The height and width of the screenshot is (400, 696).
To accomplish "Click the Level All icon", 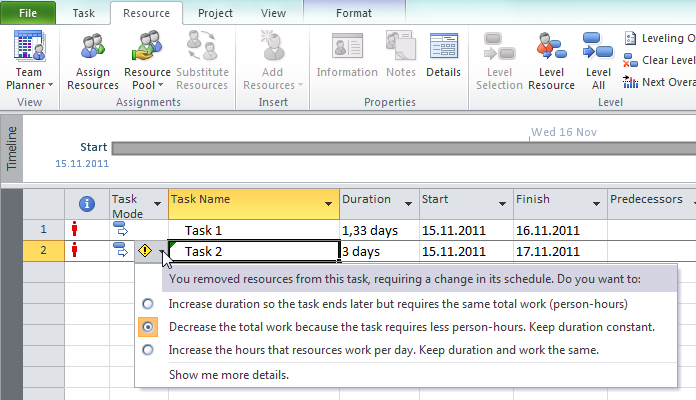I will (598, 59).
